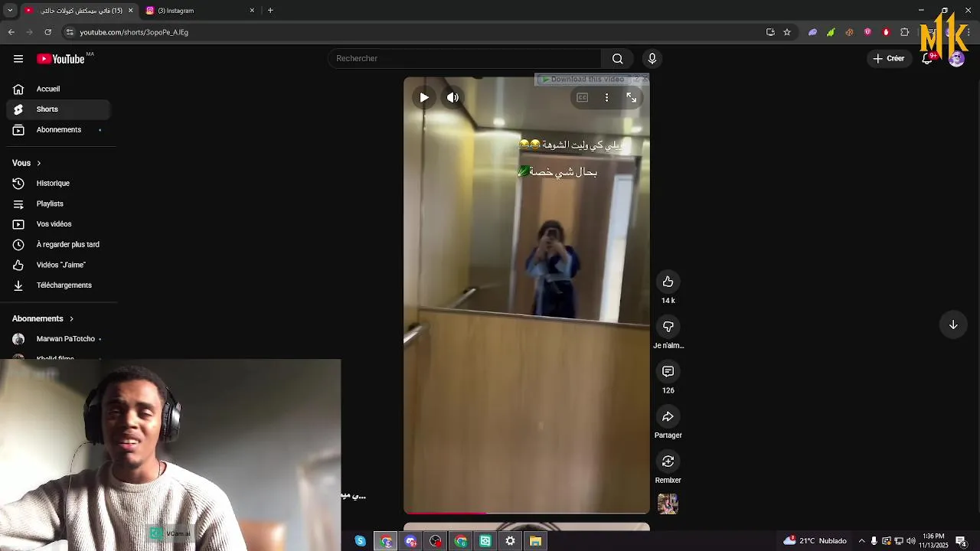Mute the Short's volume
This screenshot has height=551, width=980.
(x=452, y=97)
